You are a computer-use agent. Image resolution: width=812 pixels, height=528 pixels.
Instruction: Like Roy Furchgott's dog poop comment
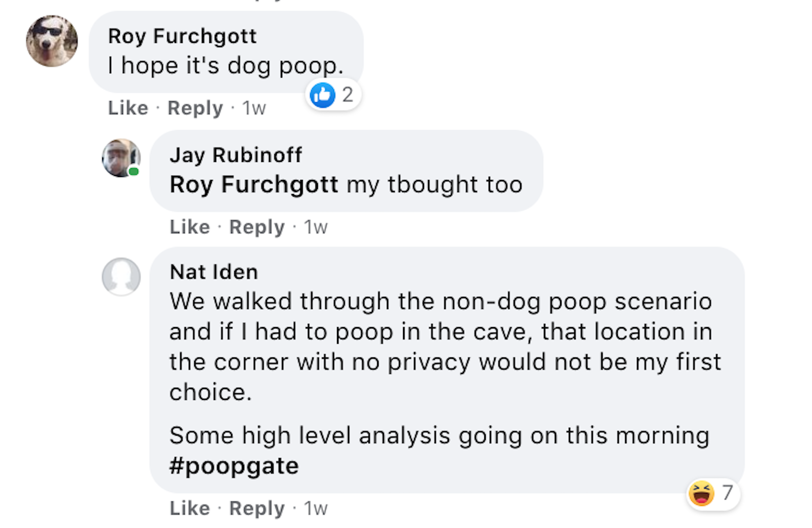click(x=128, y=108)
